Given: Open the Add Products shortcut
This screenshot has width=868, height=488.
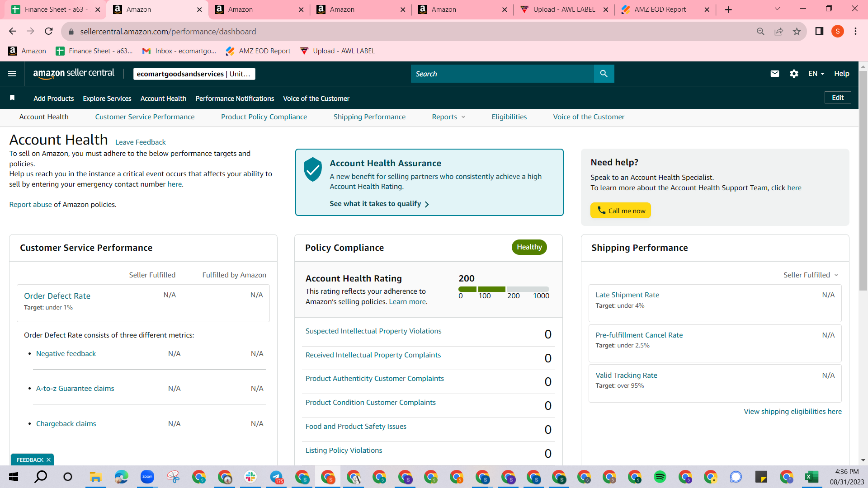Looking at the screenshot, I should (x=54, y=99).
